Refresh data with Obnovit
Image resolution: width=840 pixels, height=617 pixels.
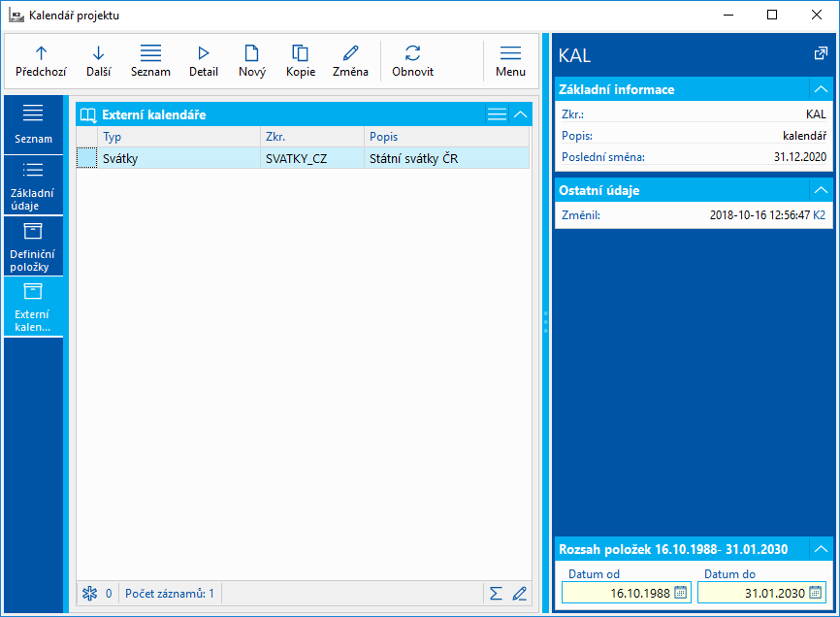tap(412, 61)
